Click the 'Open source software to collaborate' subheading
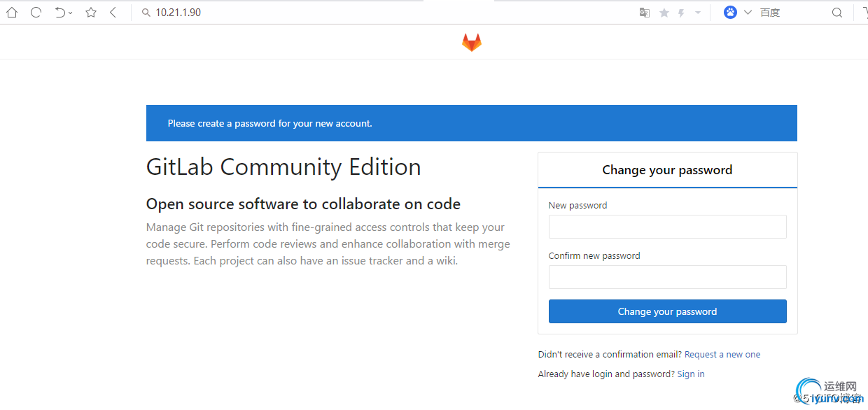The width and height of the screenshot is (868, 410). coord(303,204)
